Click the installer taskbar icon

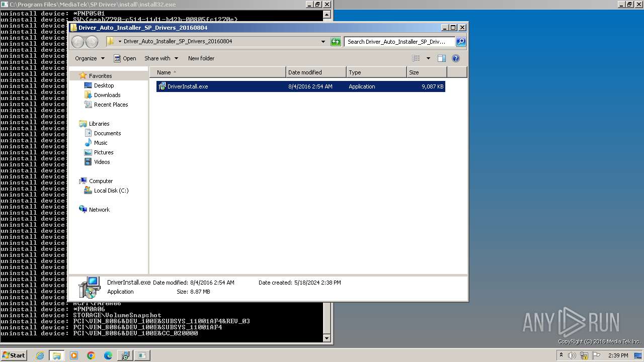[x=125, y=355]
